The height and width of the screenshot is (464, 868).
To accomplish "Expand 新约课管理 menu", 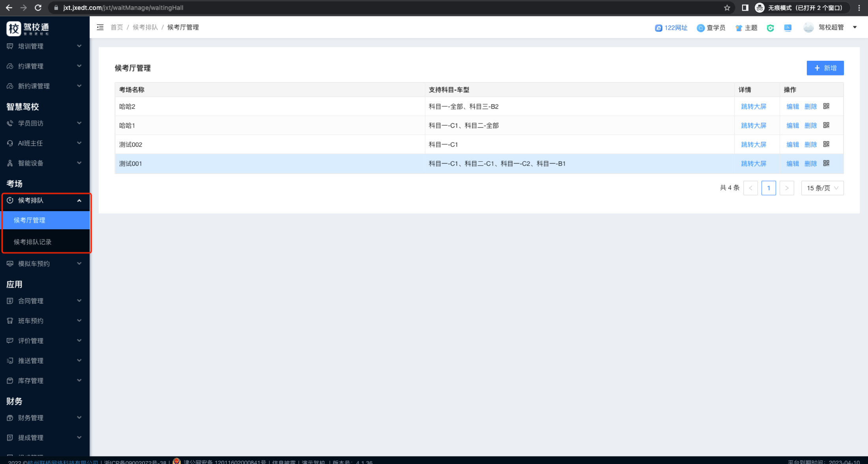I will (x=45, y=86).
